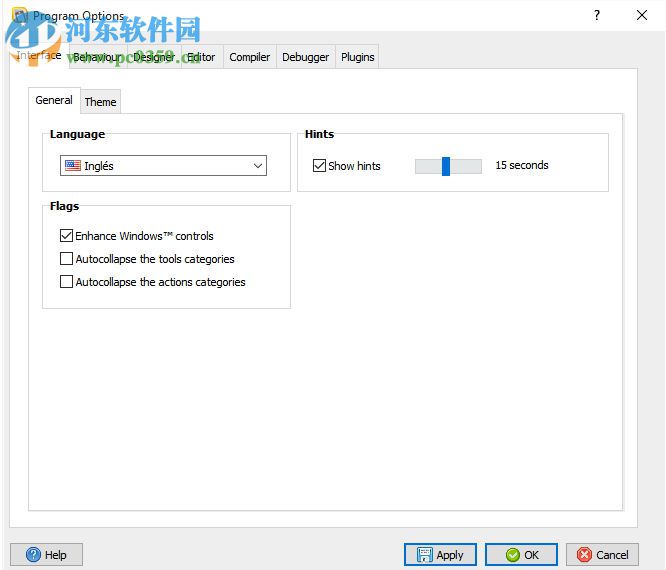
Task: Select the Editor tab
Action: point(201,57)
